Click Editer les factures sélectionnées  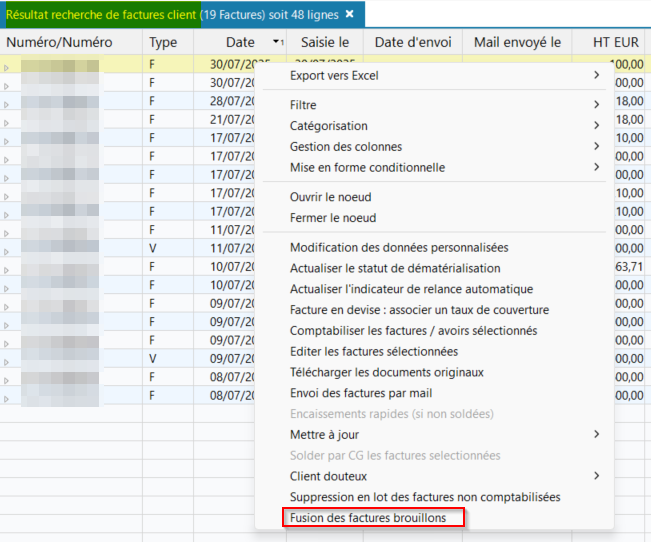pyautogui.click(x=374, y=351)
